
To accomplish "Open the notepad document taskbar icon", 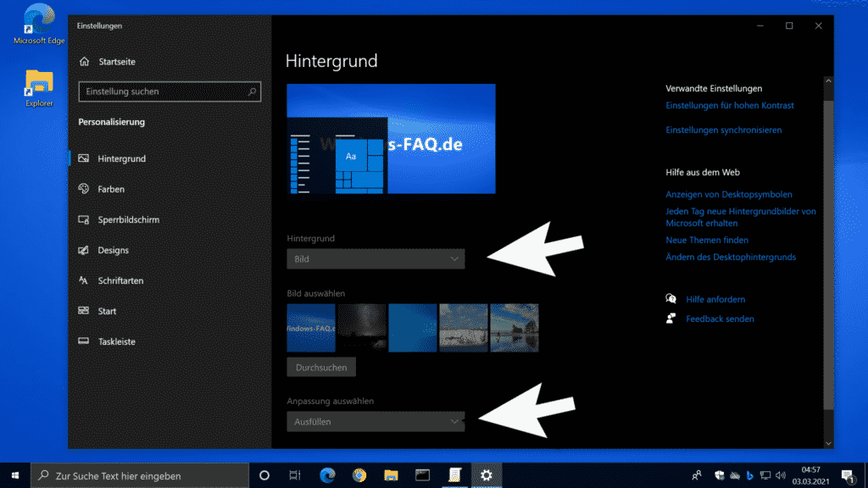I will coord(454,475).
